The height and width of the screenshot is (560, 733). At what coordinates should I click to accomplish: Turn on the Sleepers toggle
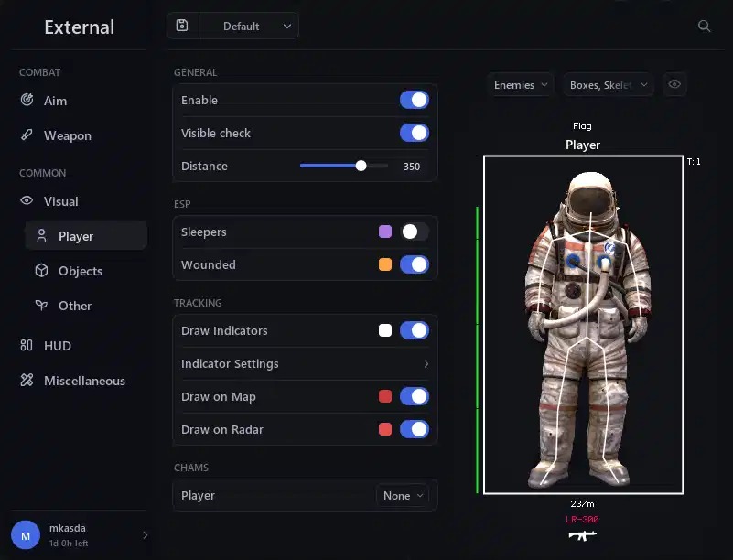click(x=414, y=232)
